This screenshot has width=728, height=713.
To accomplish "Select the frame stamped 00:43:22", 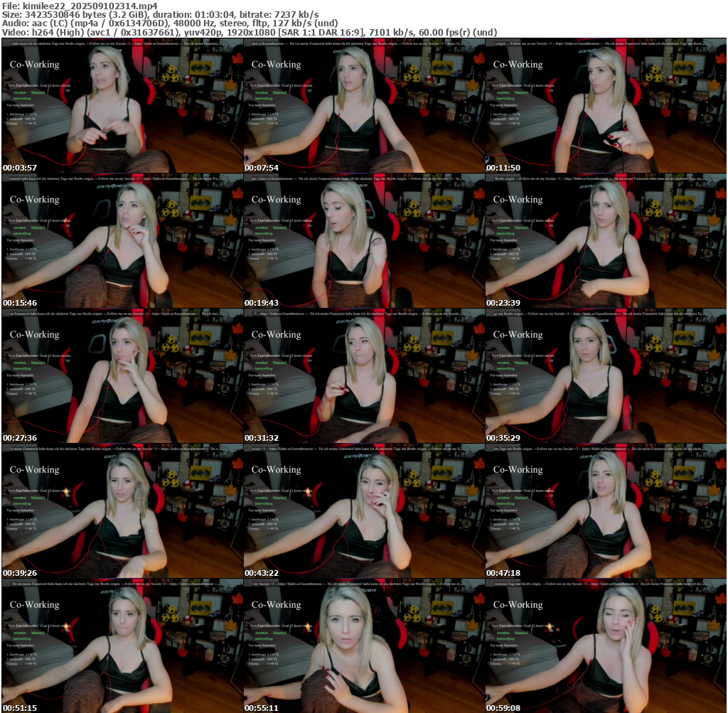I will [x=364, y=511].
